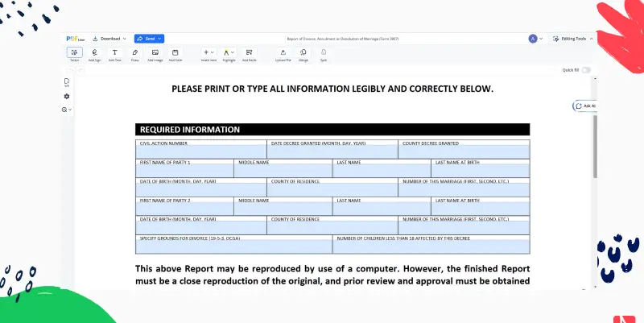This screenshot has height=323, width=644.
Task: Use the Add Date tool
Action: (x=175, y=54)
